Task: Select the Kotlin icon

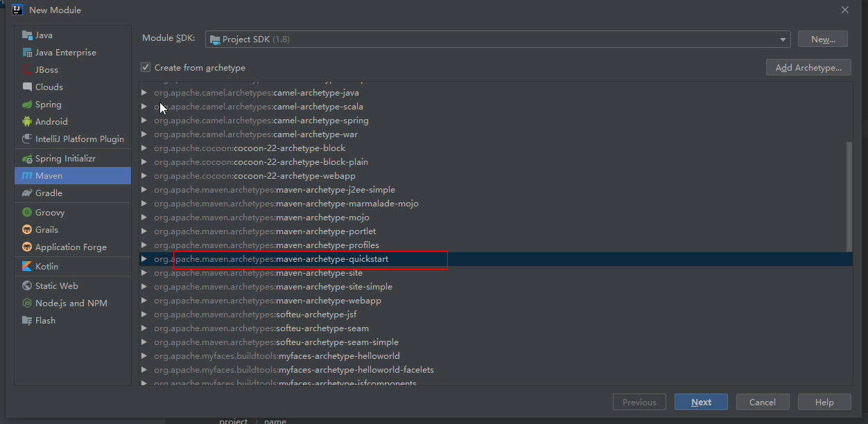Action: click(x=27, y=267)
